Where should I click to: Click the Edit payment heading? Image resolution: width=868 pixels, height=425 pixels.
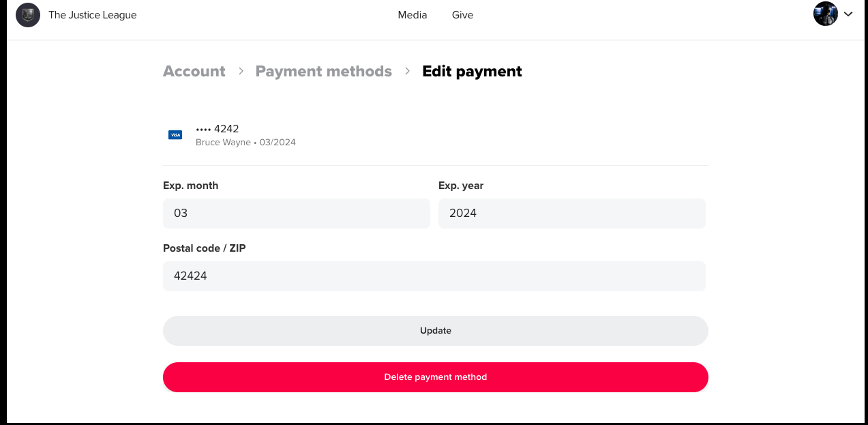tap(472, 72)
